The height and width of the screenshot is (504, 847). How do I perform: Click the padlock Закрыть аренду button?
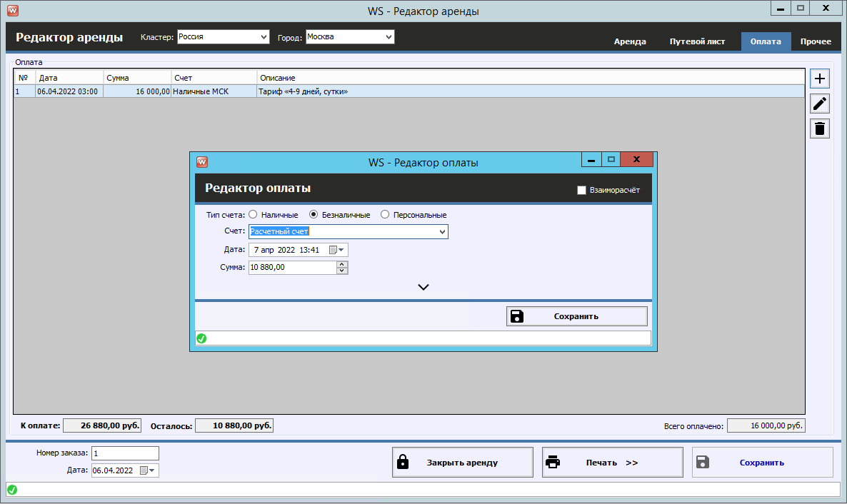(x=463, y=462)
